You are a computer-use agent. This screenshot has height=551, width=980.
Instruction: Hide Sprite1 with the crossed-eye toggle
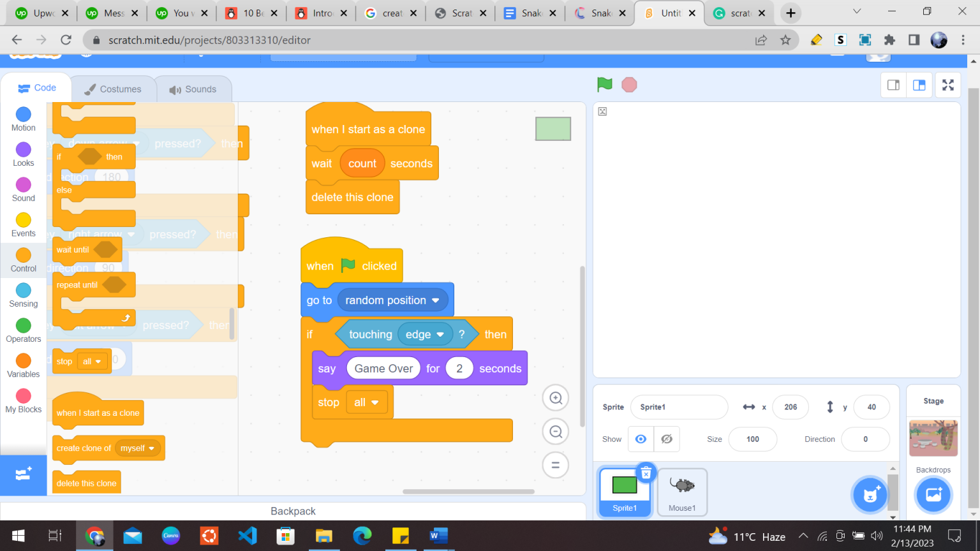click(667, 439)
